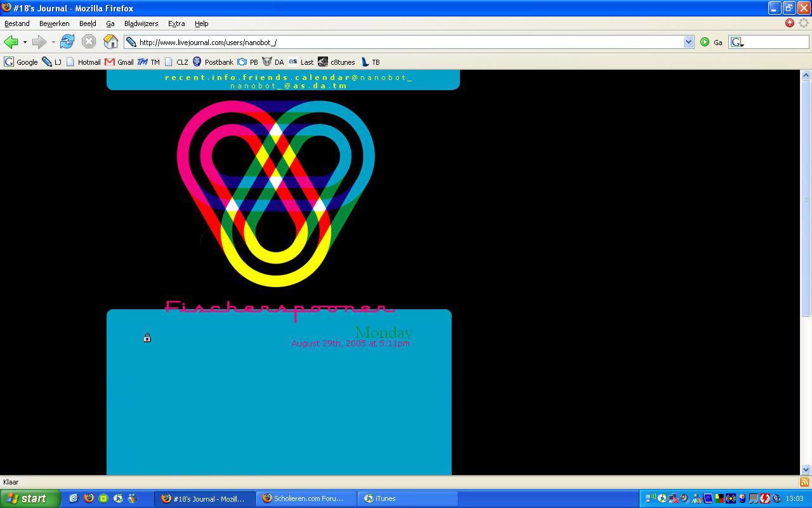Click the "Klaar" status bar text

[x=11, y=483]
